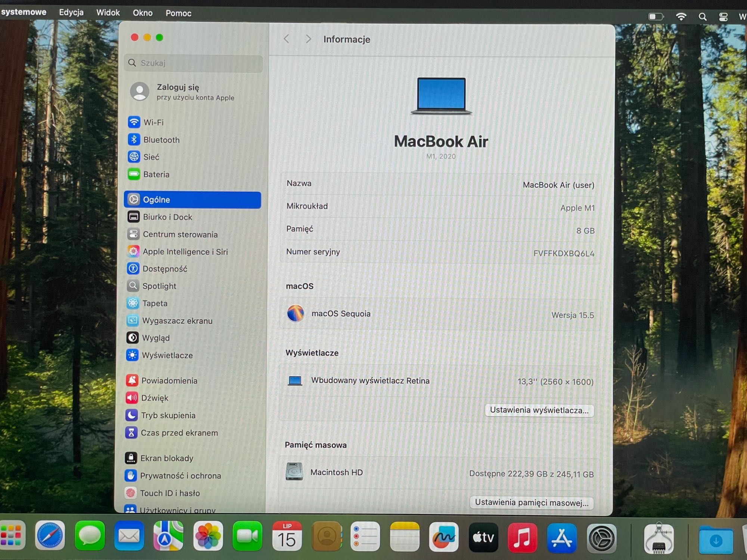Screen dimensions: 747x560
Task: Open Reminders app from the Dock
Action: pyautogui.click(x=365, y=537)
